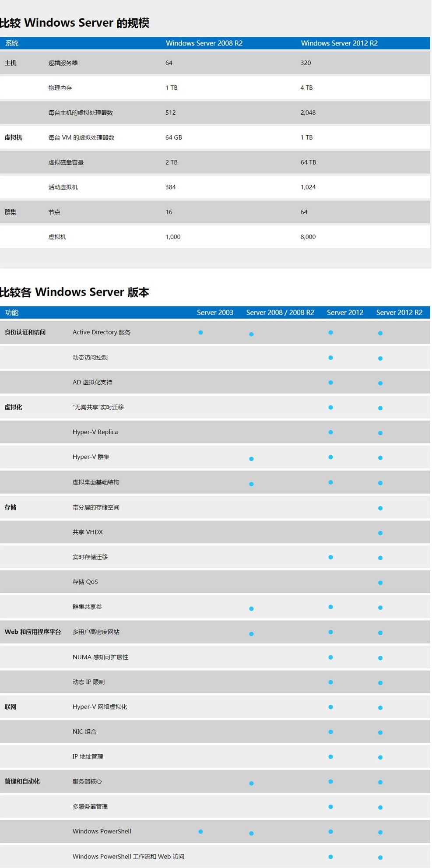Viewport: 432px width, 868px height.
Task: Click the value 1,024 for 活动虚拟机
Action: pos(308,187)
